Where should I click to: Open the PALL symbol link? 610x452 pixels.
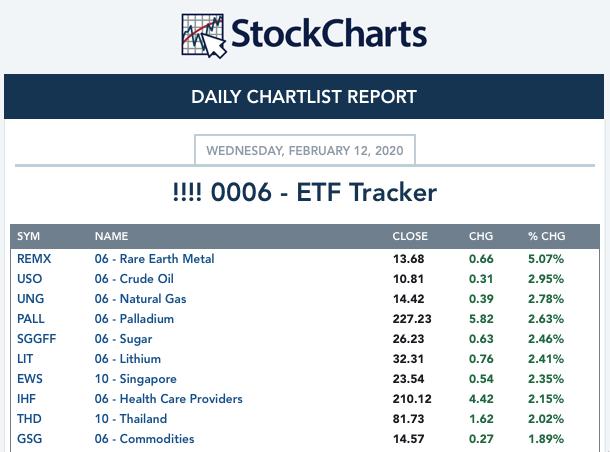point(30,319)
